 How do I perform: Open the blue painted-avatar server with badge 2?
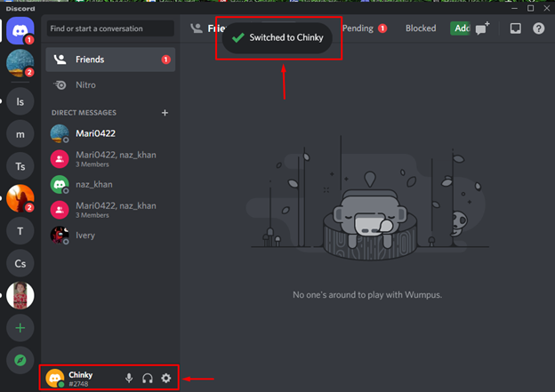(x=20, y=63)
